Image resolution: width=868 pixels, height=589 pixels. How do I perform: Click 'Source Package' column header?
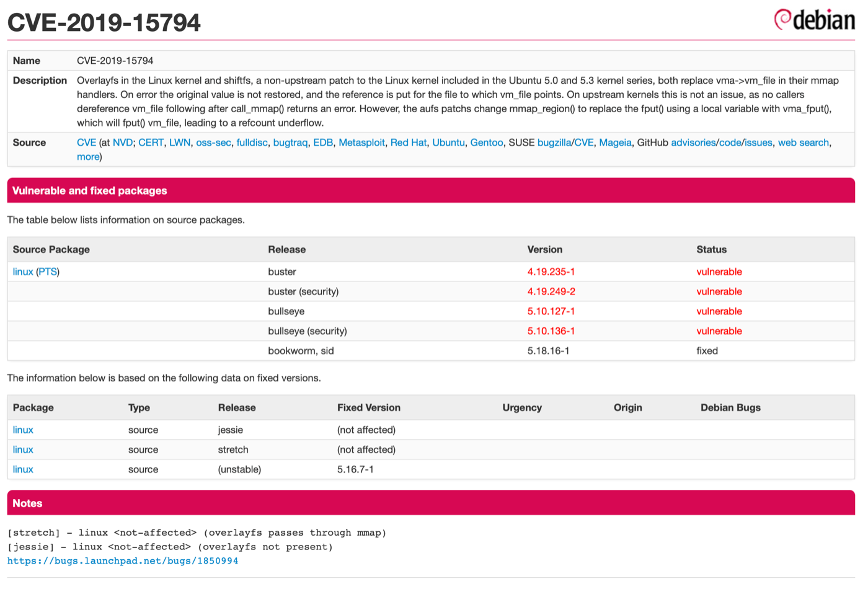click(x=51, y=249)
